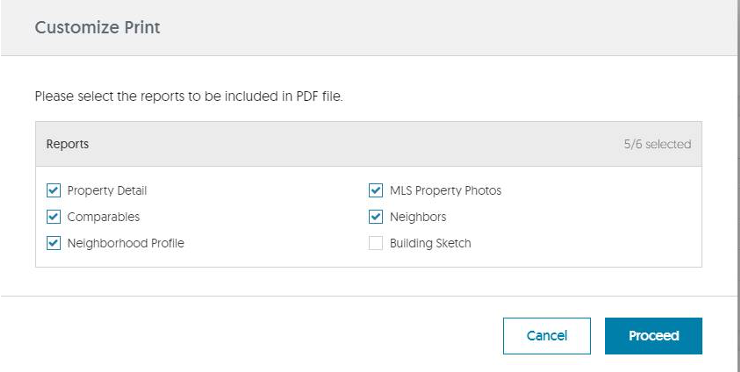
Task: Uncheck the Comparables checkbox
Action: tap(53, 217)
